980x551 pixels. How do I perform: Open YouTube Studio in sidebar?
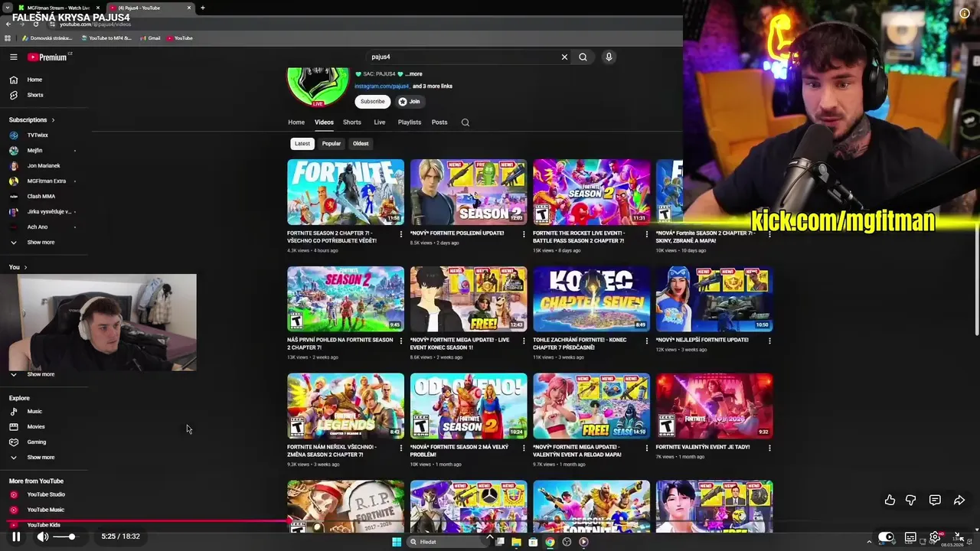[x=46, y=494]
